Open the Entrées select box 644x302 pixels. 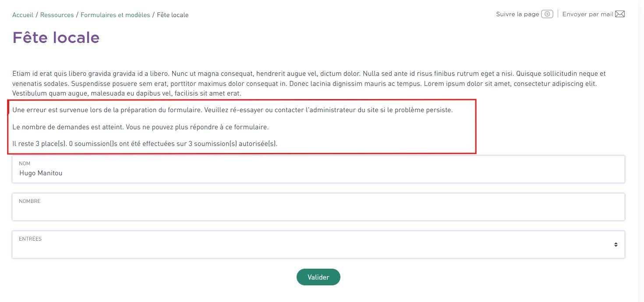[318, 245]
